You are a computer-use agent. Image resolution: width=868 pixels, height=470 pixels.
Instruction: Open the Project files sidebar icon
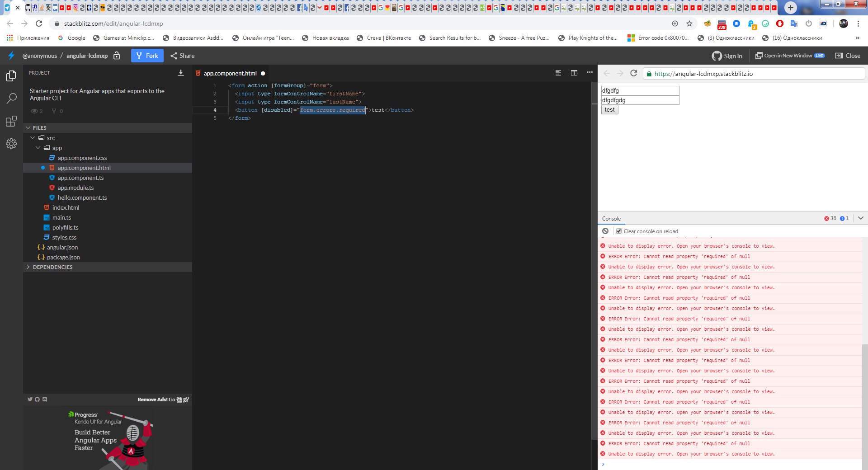11,76
